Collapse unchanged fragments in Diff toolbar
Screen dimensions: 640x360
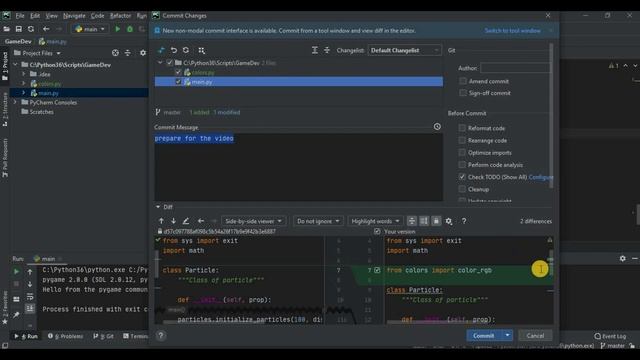coord(412,221)
